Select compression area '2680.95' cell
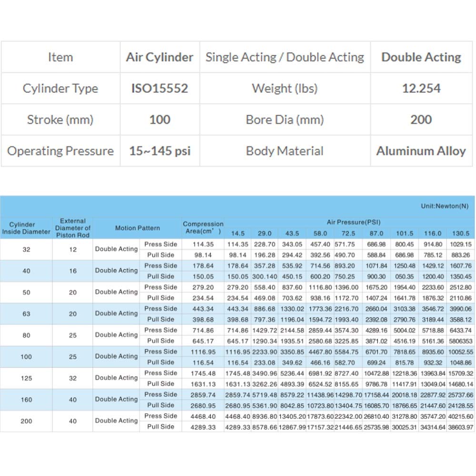Image resolution: width=476 pixels, height=476 pixels. pos(203,406)
